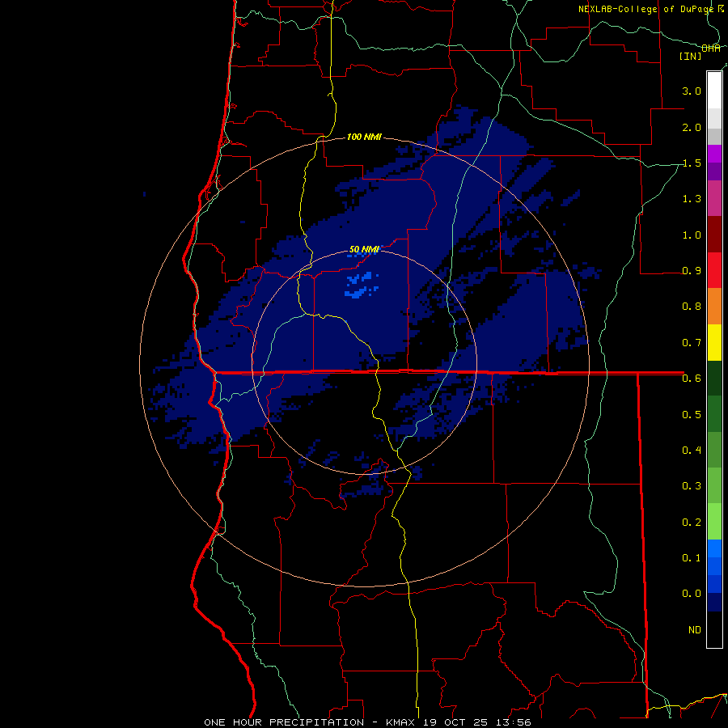Screen dimensions: 728x728
Task: Click the 0.9 legend value
Action: point(692,271)
